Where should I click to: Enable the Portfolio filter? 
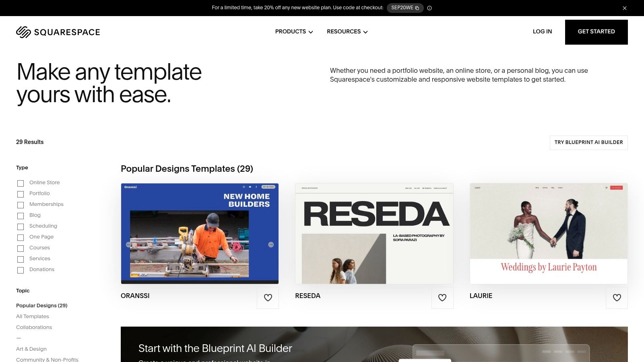pyautogui.click(x=21, y=194)
